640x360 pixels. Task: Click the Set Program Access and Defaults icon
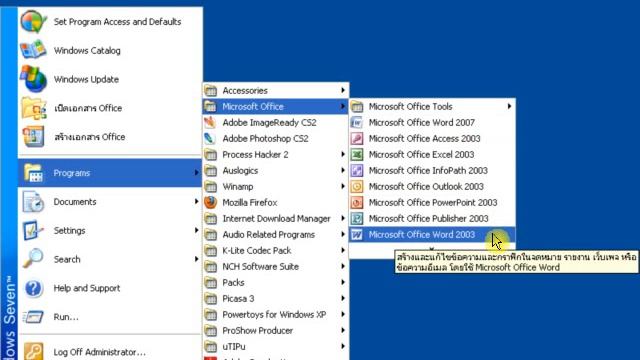click(33, 22)
